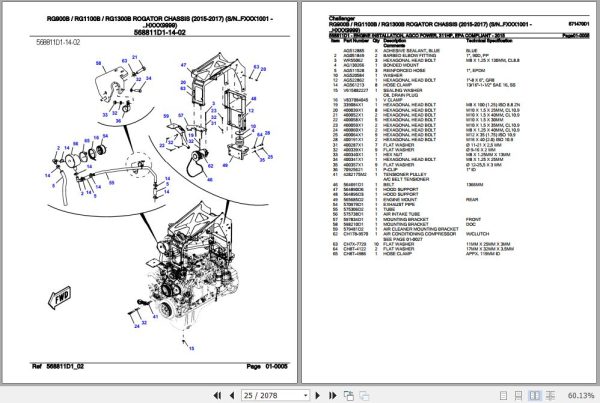This screenshot has height=403, width=600.
Task: Click Page 01-0005 footer text
Action: coord(267,366)
